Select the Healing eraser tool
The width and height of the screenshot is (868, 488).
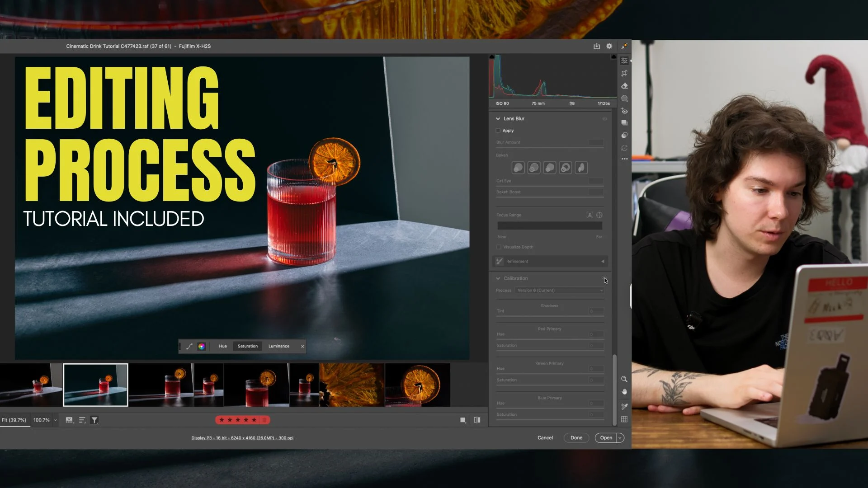tap(624, 86)
